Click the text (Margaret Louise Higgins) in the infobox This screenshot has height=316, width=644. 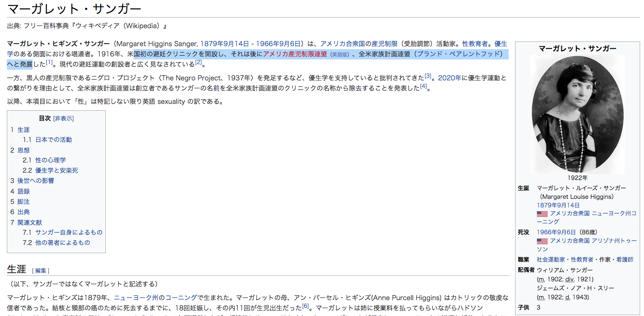(576, 197)
